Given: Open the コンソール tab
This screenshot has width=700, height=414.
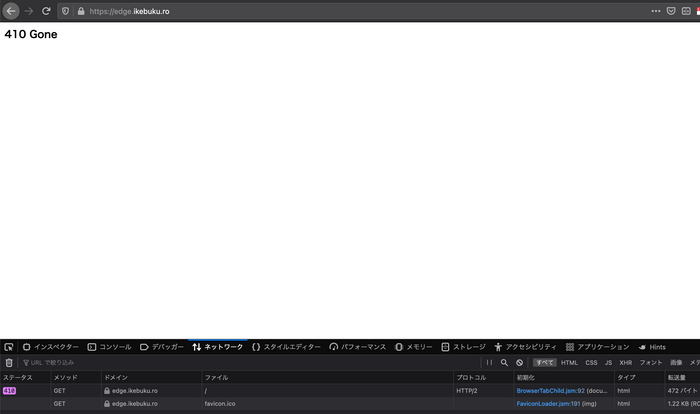Looking at the screenshot, I should 109,347.
